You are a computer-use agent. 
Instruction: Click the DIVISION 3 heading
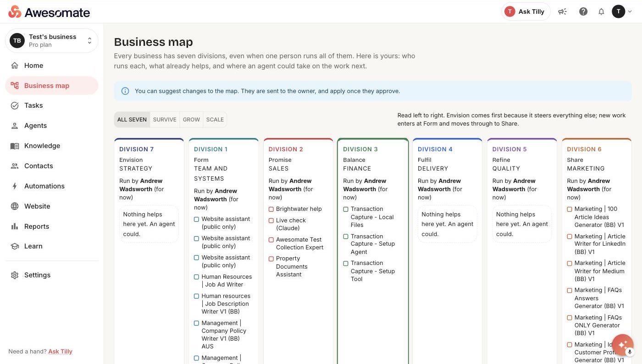tap(360, 149)
